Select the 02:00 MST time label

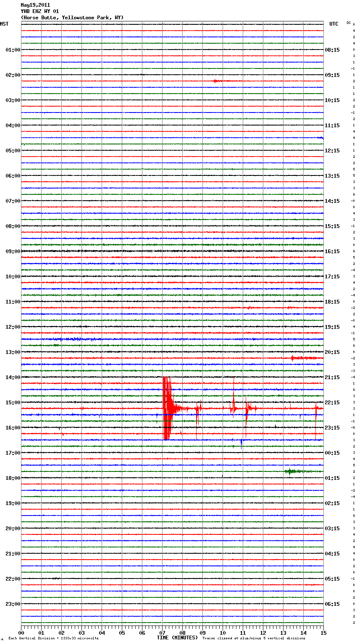(13, 75)
